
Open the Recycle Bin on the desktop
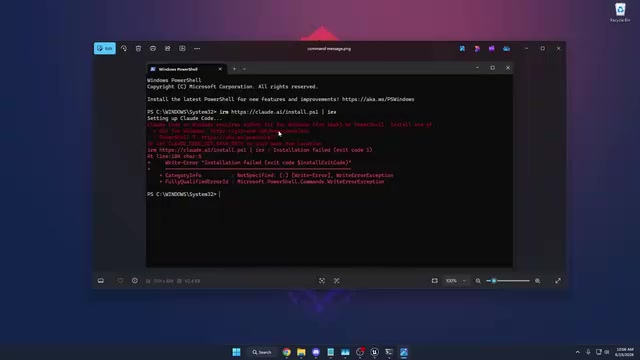pyautogui.click(x=620, y=12)
